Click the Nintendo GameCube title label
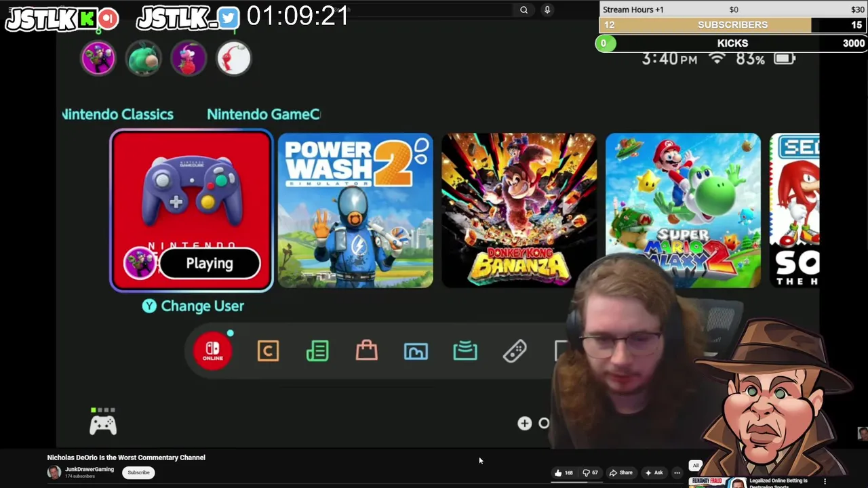Screen dimensions: 868x488 [264, 115]
